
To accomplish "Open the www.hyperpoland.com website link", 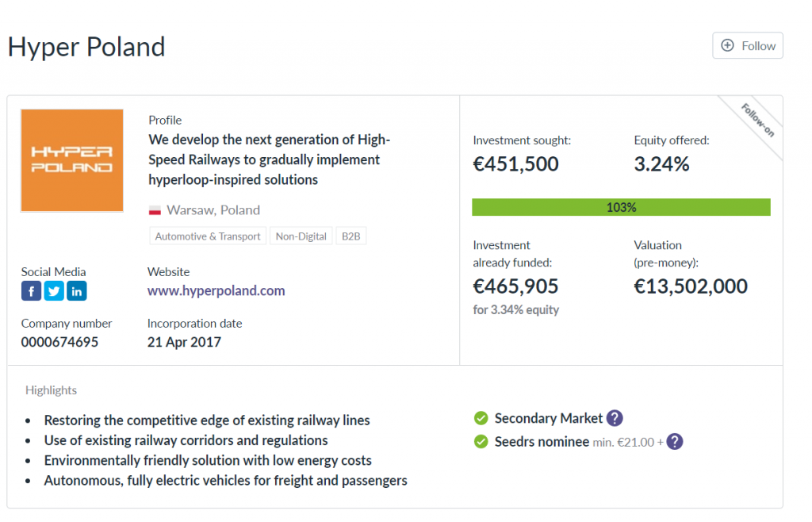I will tap(216, 290).
